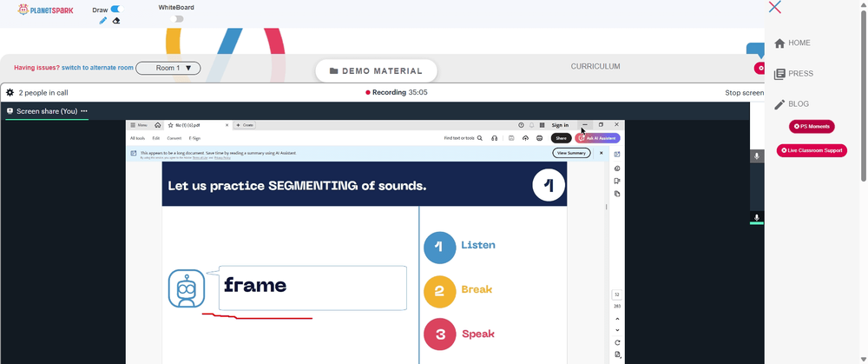Image resolution: width=868 pixels, height=364 pixels.
Task: Switch to CURRICULUM tab
Action: pos(595,67)
